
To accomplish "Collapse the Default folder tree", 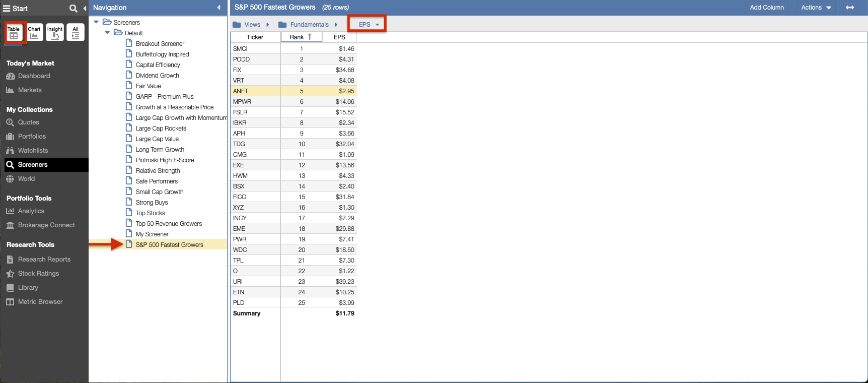I will point(107,33).
